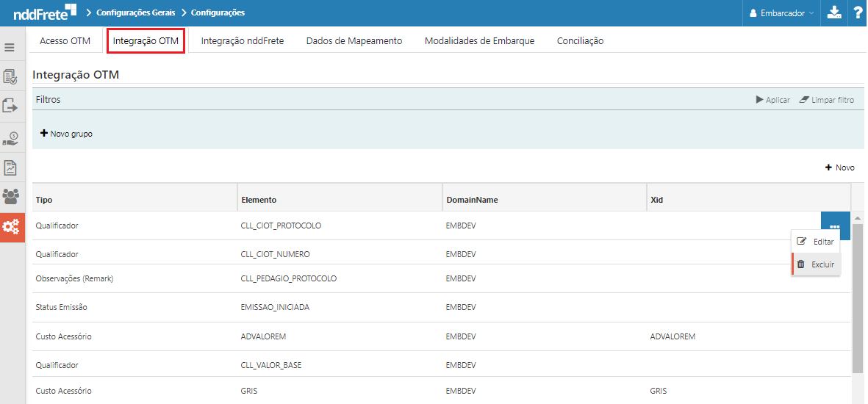Viewport: 868px width, 404px height.
Task: Expand the Embarcador user dropdown
Action: (781, 13)
